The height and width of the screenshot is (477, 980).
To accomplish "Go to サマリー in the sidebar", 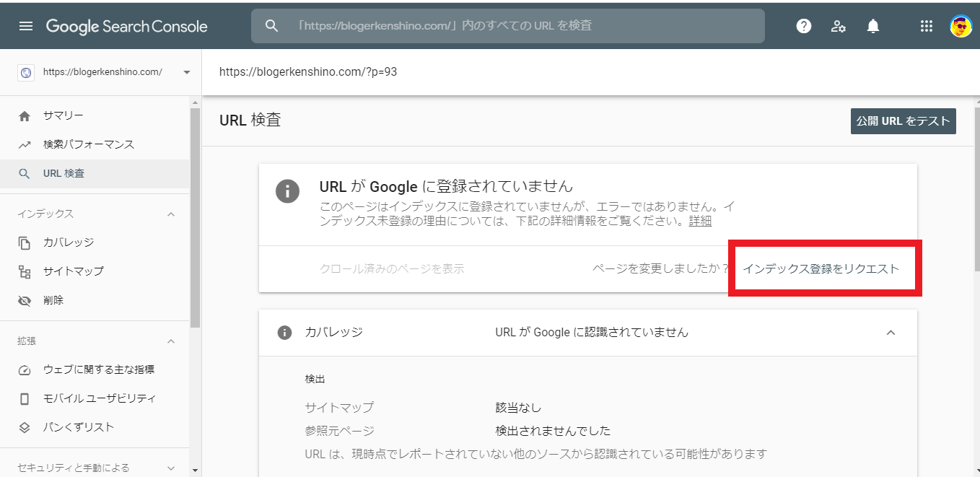I will coord(95,115).
